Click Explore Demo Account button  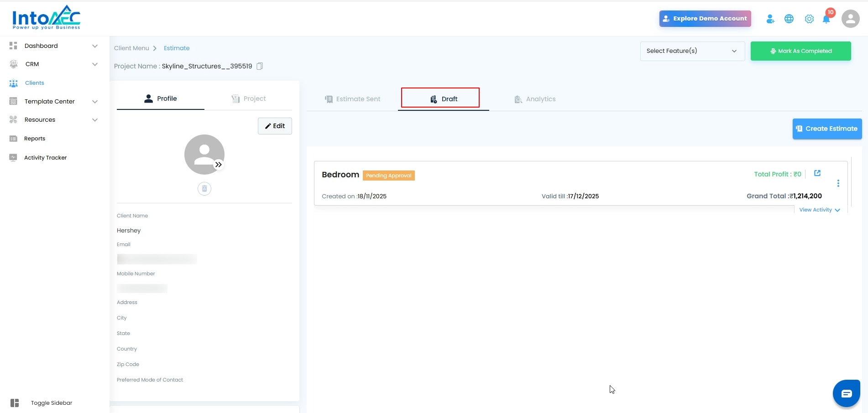pyautogui.click(x=705, y=19)
